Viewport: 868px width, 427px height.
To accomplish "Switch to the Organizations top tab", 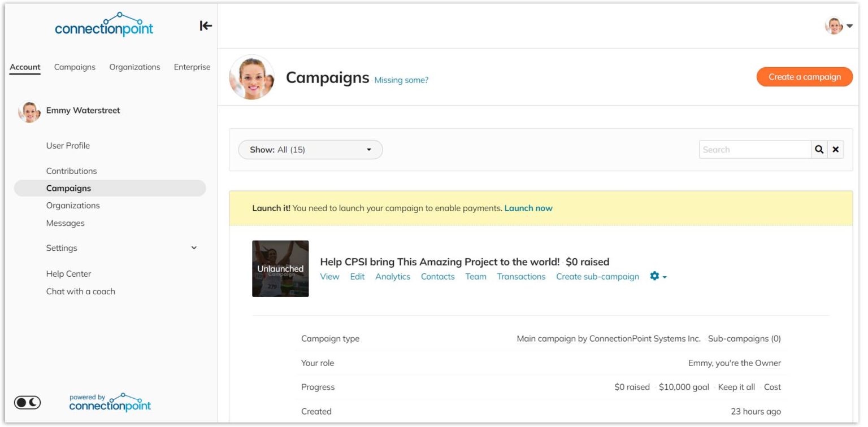I will 134,67.
